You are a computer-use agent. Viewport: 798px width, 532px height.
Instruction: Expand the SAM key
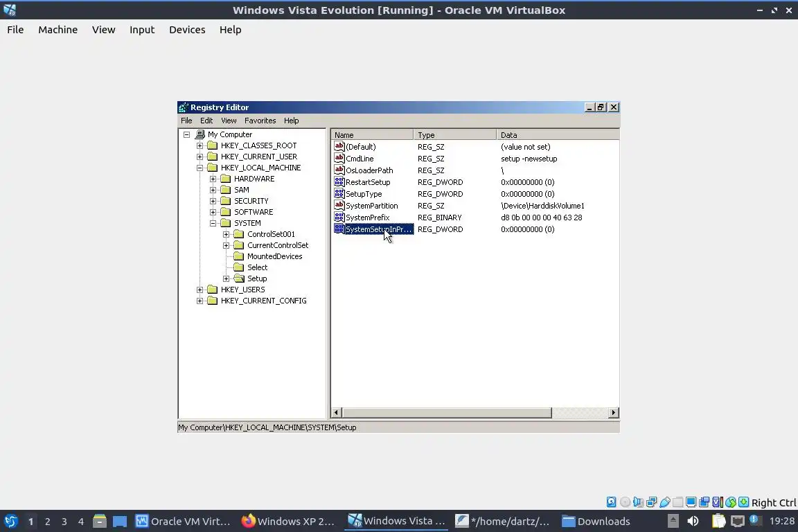click(x=213, y=190)
